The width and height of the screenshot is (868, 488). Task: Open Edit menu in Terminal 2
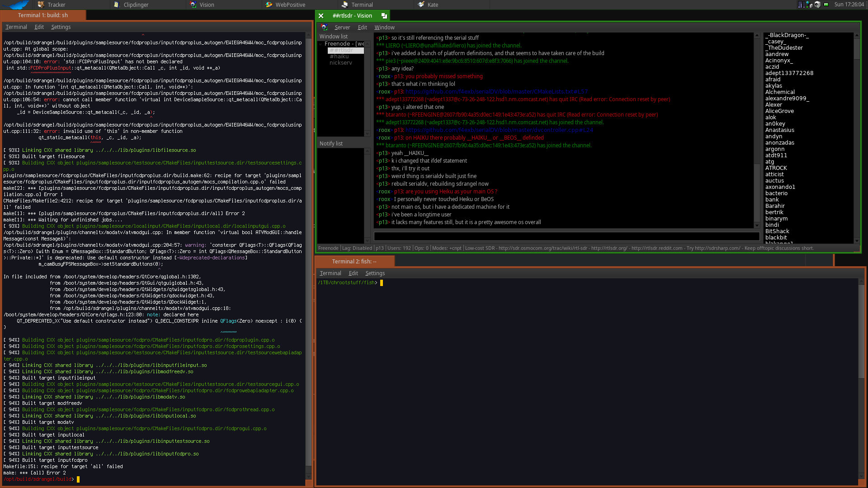point(353,273)
